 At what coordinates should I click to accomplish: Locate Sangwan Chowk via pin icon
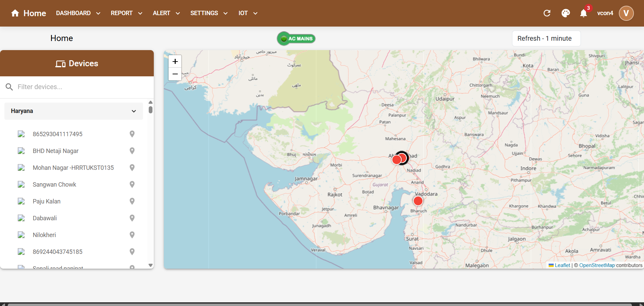[132, 185]
